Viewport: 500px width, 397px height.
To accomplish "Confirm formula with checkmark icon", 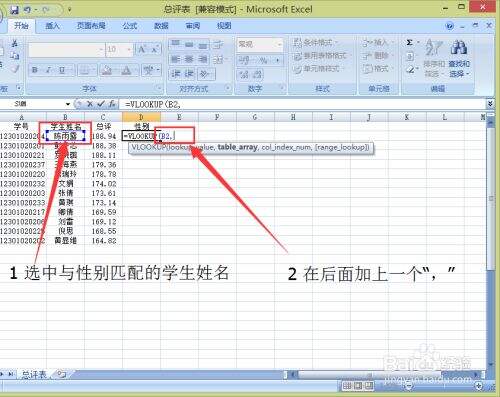I will pos(100,104).
